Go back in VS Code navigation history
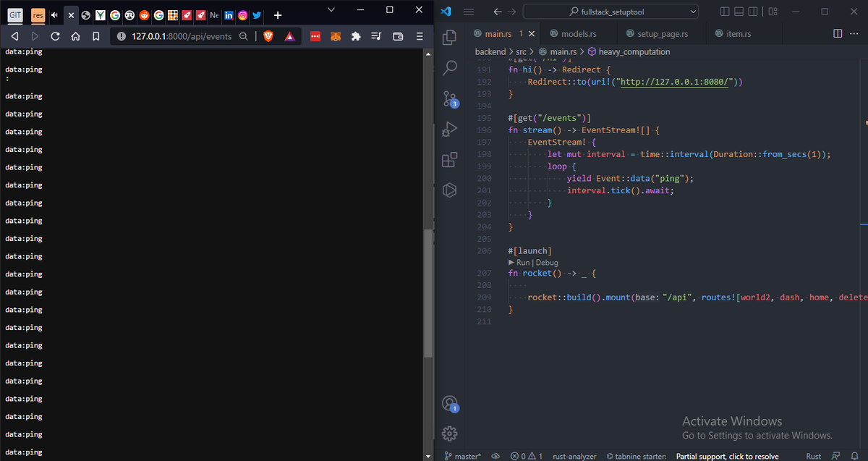 click(497, 11)
